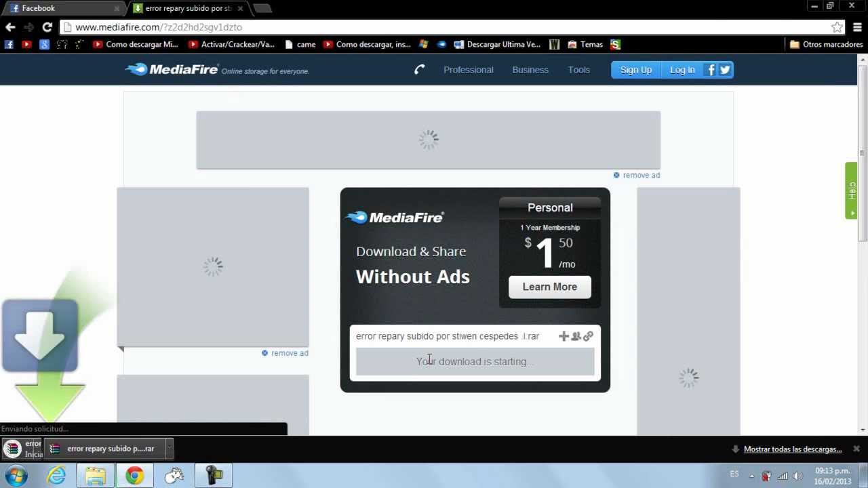Click the Learn More button
Image resolution: width=868 pixels, height=488 pixels.
click(550, 287)
